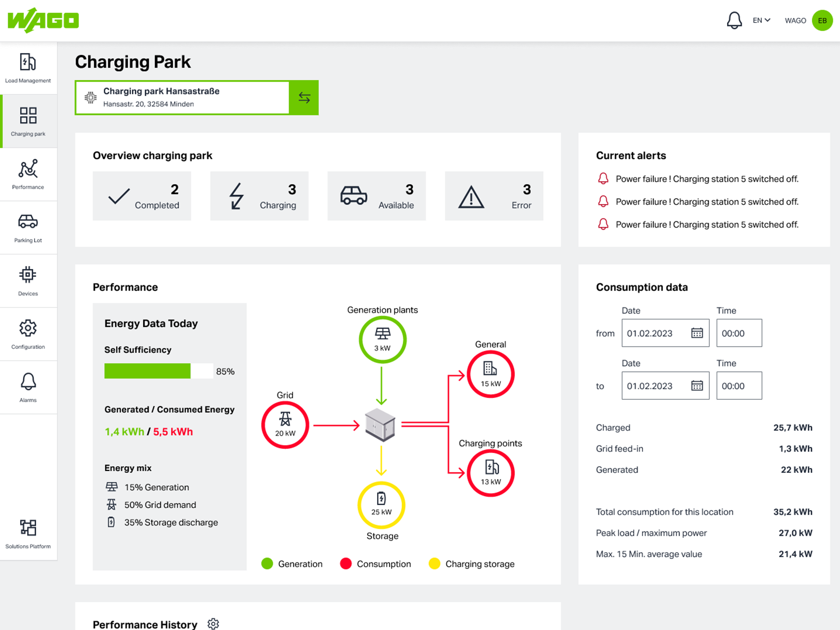Open Solutions Platform link in sidebar

pyautogui.click(x=28, y=533)
